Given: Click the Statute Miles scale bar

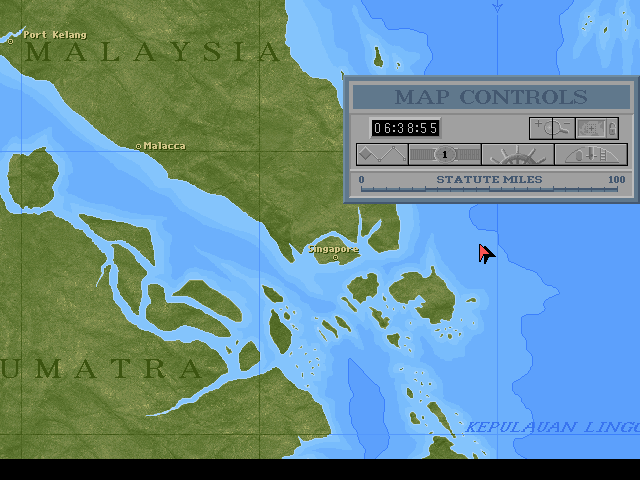Looking at the screenshot, I should [490, 186].
